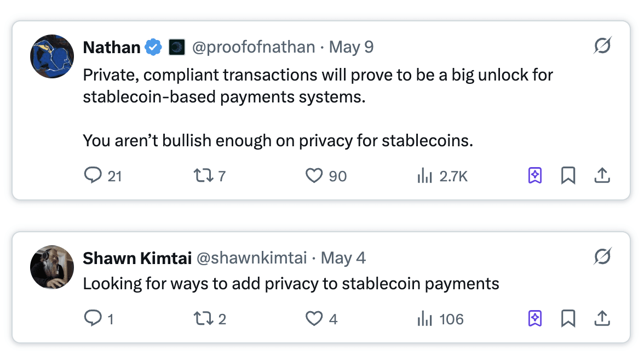The width and height of the screenshot is (644, 355).
Task: Like Shawn Kimtai's tweet with 4 likes
Action: 314,318
